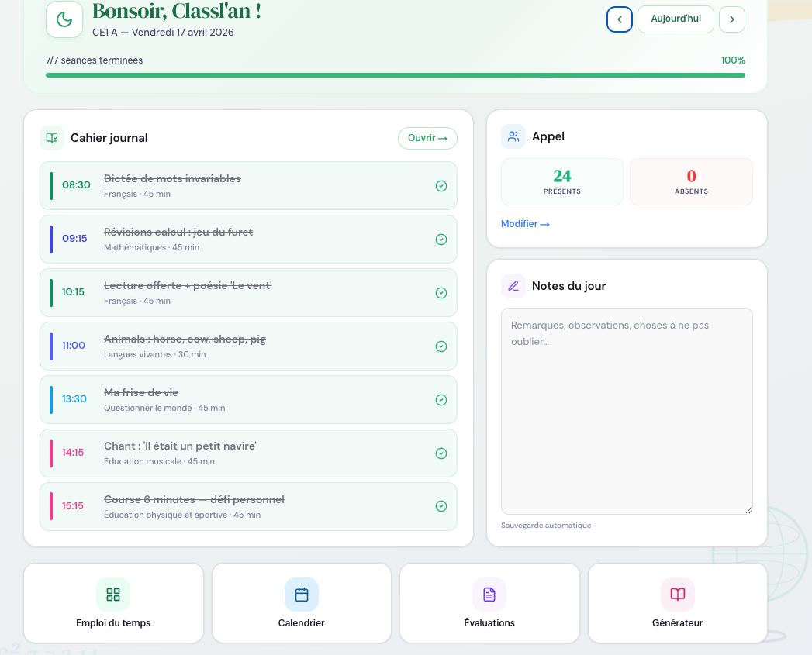Click the 14:15 session time
812x655 pixels.
72,453
